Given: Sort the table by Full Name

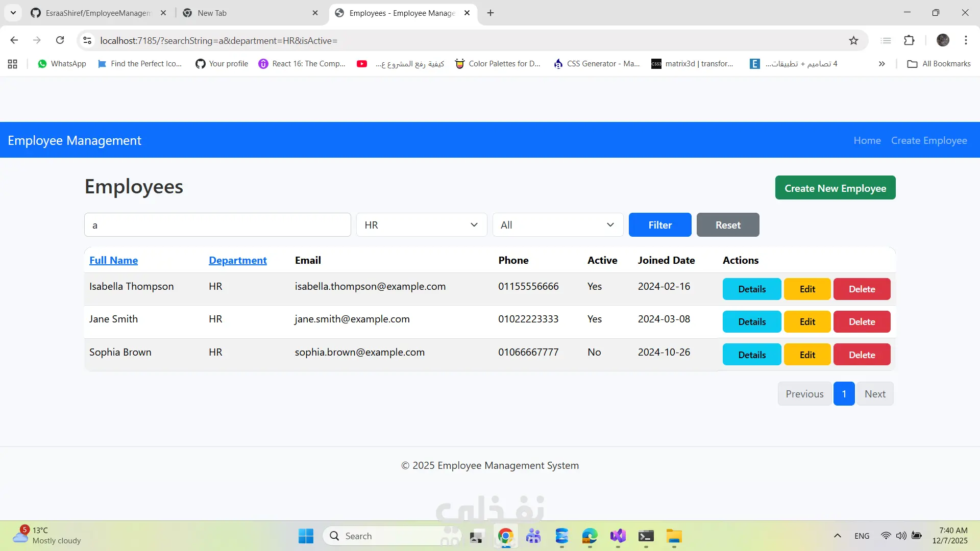Looking at the screenshot, I should (x=113, y=260).
